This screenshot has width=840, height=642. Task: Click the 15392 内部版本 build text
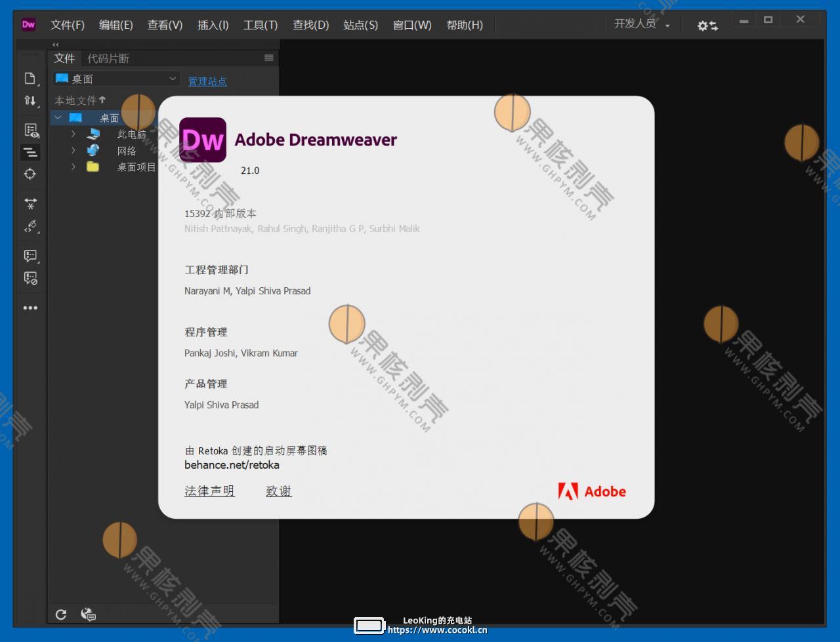220,214
